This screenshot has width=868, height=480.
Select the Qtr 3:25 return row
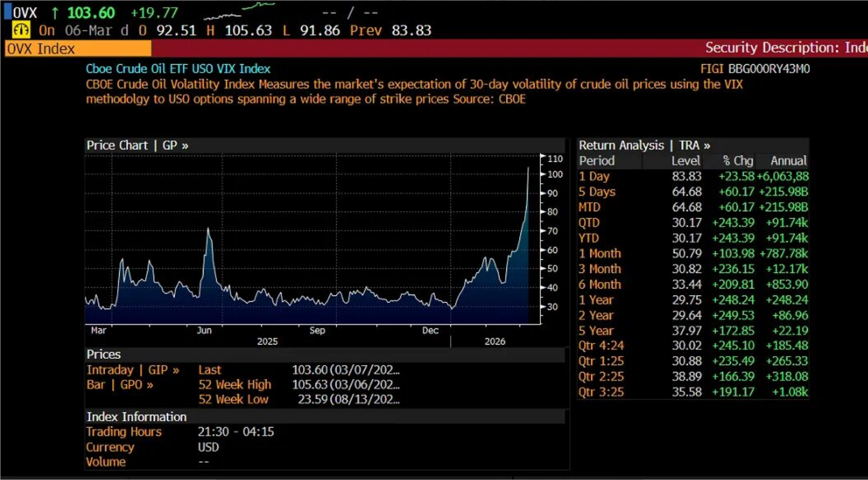pyautogui.click(x=693, y=392)
